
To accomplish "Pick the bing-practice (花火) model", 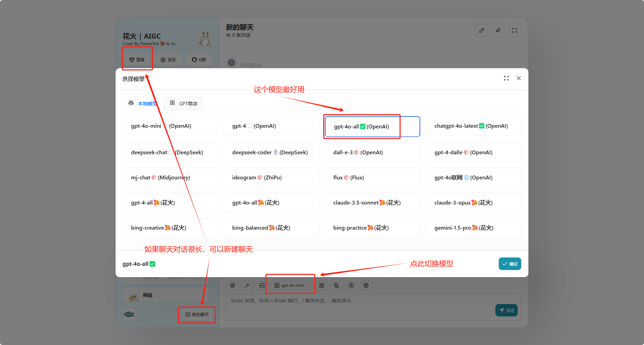I will tap(373, 228).
